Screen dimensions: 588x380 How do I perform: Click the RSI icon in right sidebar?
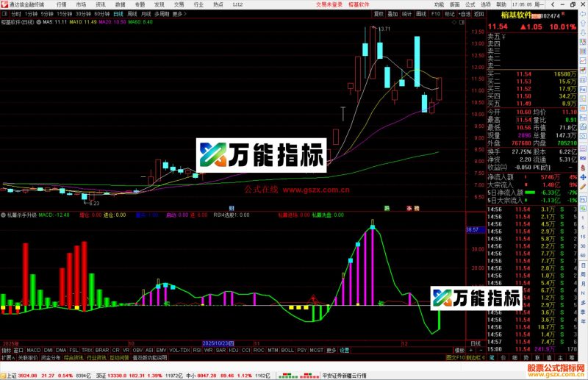583,159
